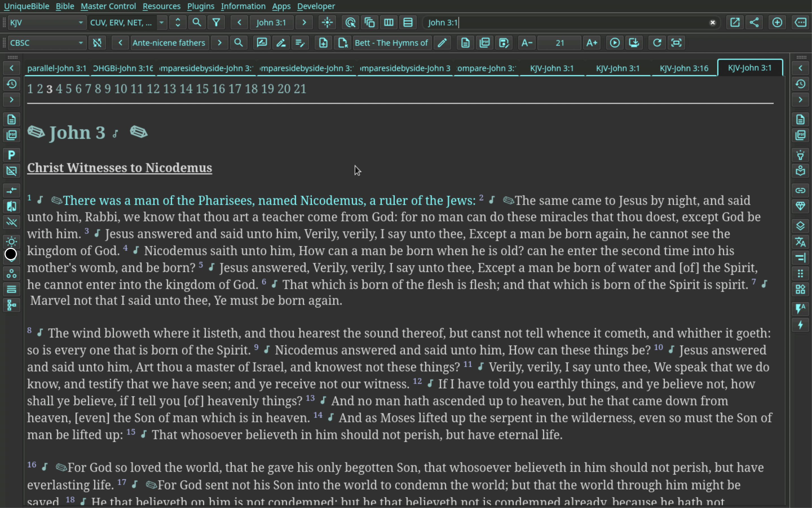
Task: Click the fullscreen frame icon
Action: click(676, 43)
